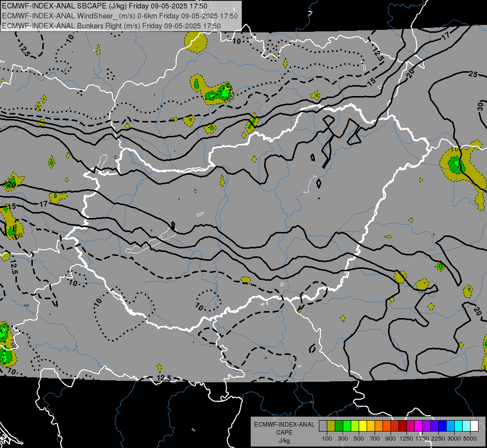Viewport: 487px width, 448px height.
Task: Click the white swatch at the legend's end
Action: 474,426
